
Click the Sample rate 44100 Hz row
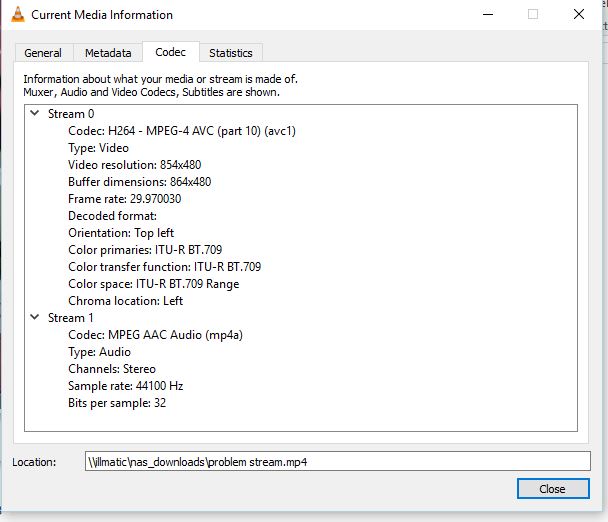125,386
